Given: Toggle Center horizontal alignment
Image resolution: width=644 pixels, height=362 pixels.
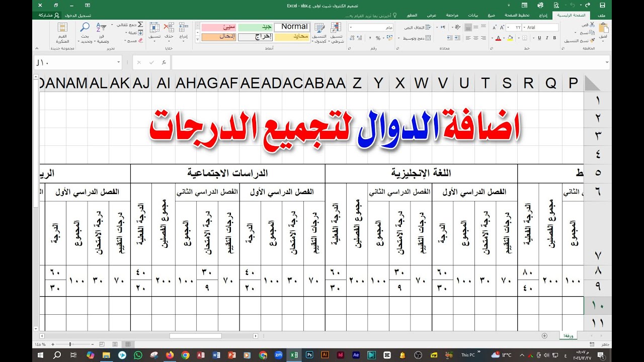Looking at the screenshot, I should click(476, 38).
